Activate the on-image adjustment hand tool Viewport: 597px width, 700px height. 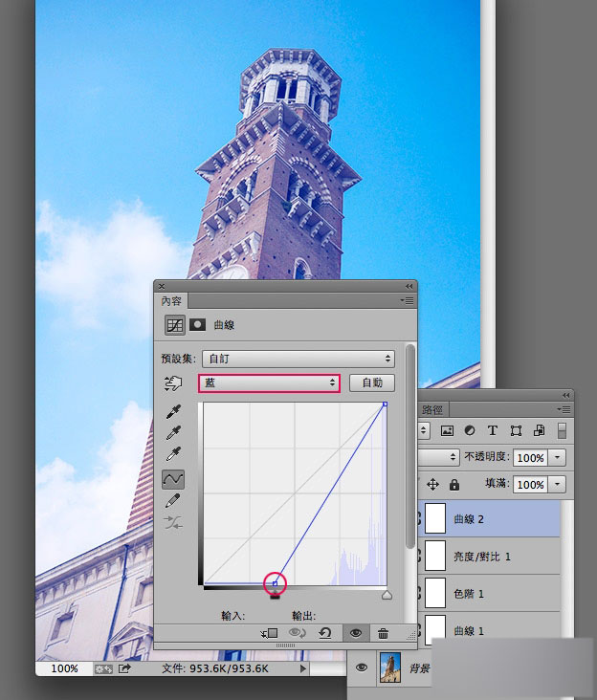tap(174, 383)
